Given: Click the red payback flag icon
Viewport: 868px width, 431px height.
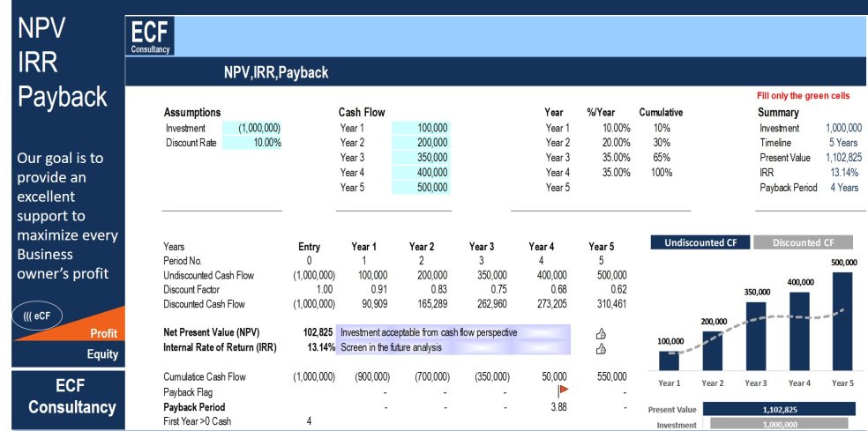Looking at the screenshot, I should coord(563,390).
